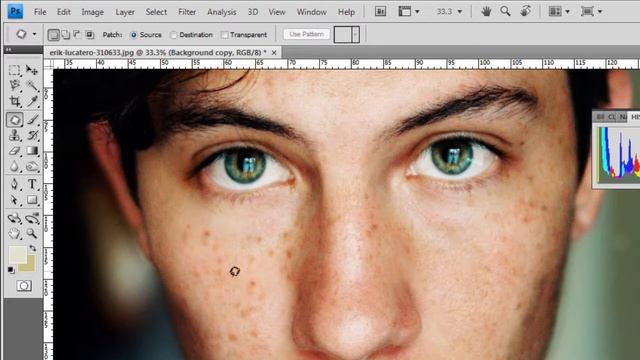Click the Arrange Documents icon
Screen dimensions: 640x360
pyautogui.click(x=555, y=11)
